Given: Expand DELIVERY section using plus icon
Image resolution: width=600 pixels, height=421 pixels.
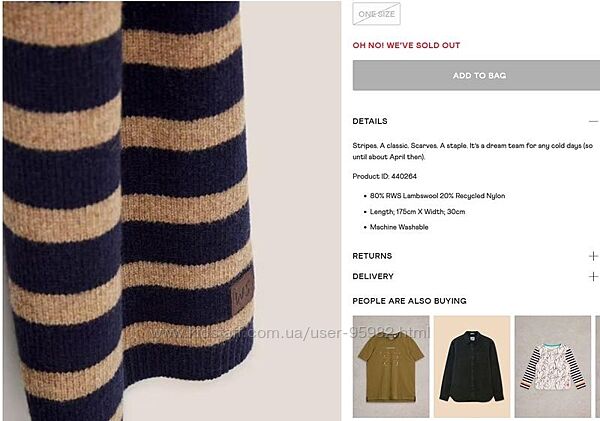Looking at the screenshot, I should (x=593, y=276).
